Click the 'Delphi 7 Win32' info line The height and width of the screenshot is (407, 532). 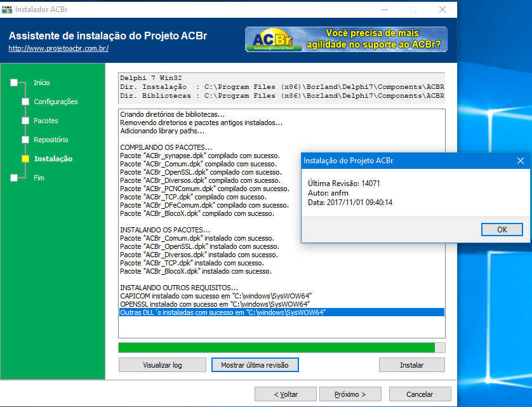pos(151,77)
